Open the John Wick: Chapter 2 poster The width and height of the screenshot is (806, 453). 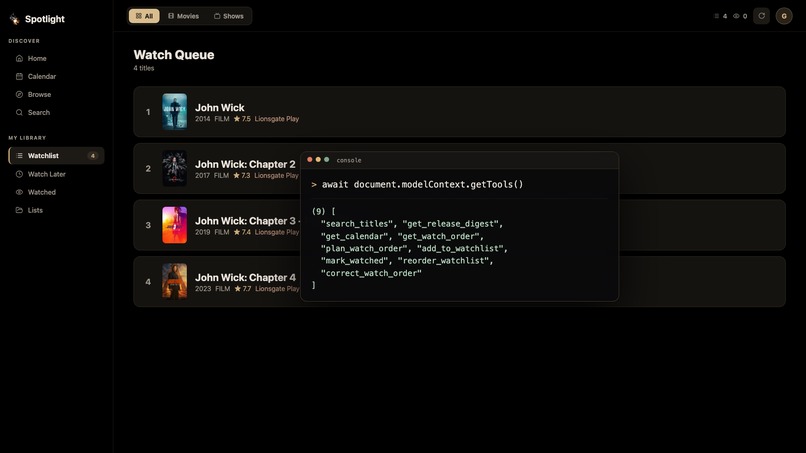pos(175,168)
